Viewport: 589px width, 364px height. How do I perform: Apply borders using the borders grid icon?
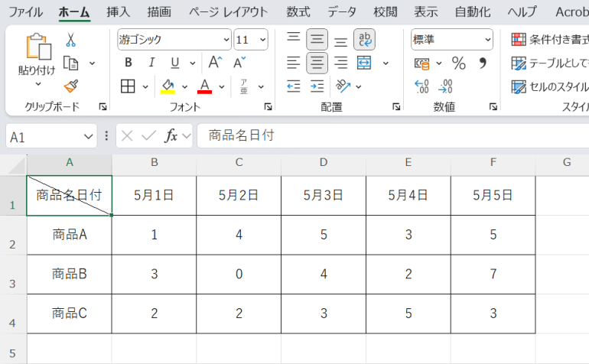pos(128,86)
